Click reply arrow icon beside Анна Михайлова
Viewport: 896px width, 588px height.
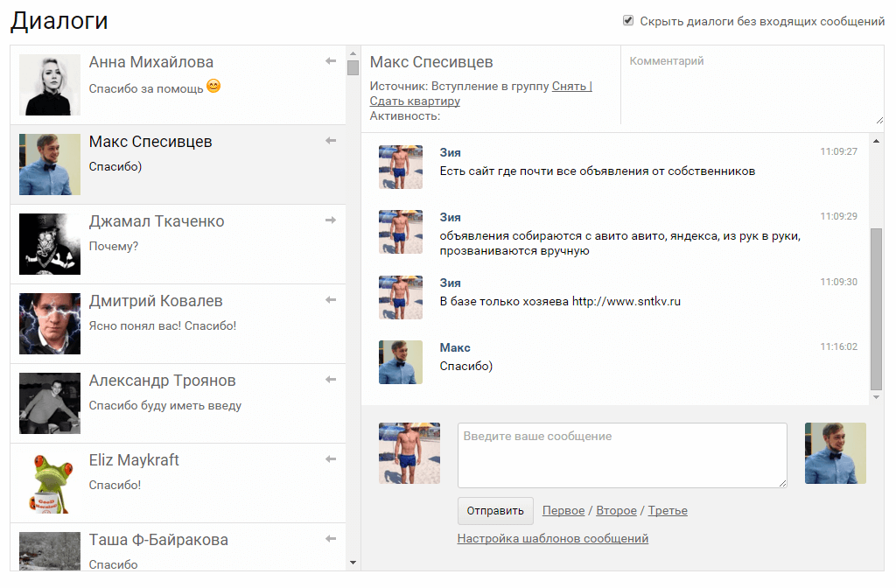[x=331, y=61]
